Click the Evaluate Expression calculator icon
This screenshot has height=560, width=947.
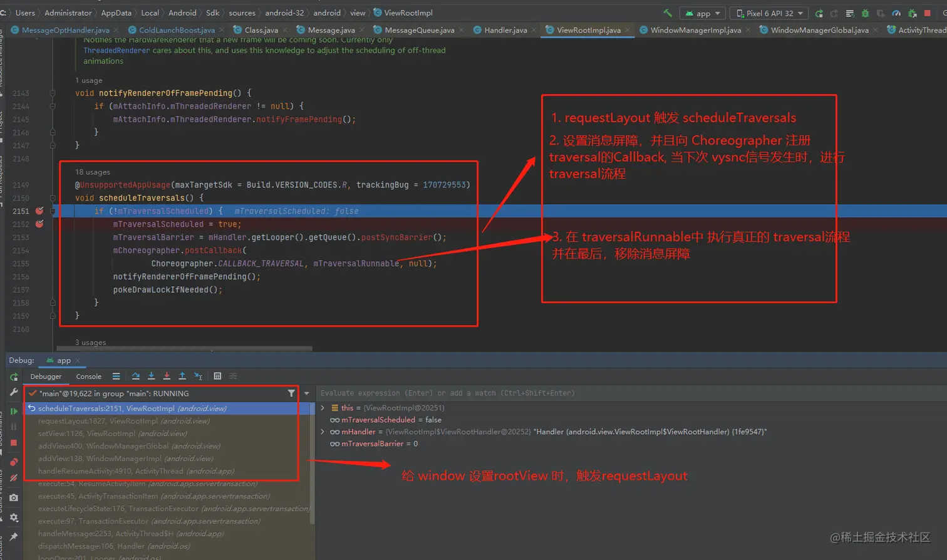tap(217, 376)
